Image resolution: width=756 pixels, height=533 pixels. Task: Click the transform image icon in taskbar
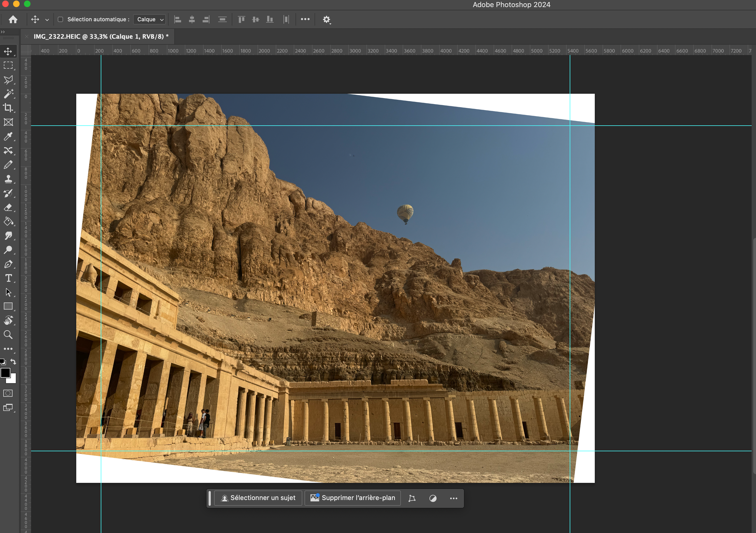click(412, 498)
